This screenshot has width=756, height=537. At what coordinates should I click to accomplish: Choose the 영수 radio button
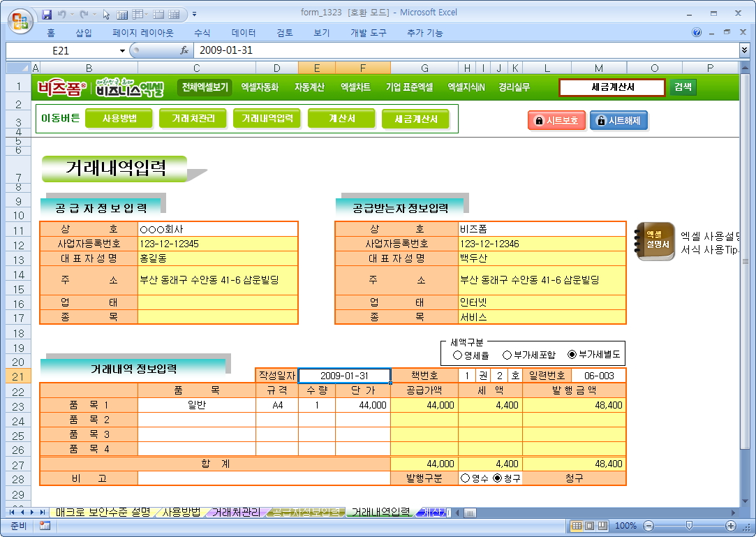[x=464, y=478]
